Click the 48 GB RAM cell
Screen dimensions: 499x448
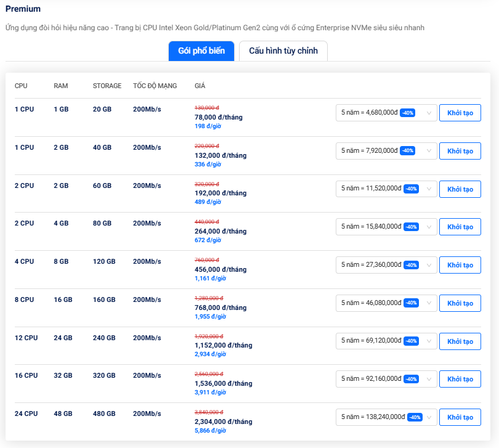[63, 413]
